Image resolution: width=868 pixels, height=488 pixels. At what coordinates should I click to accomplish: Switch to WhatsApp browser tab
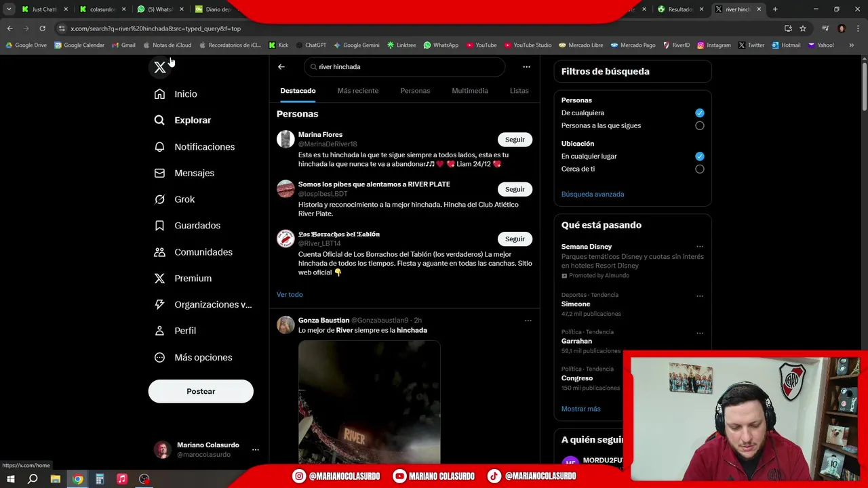(160, 9)
